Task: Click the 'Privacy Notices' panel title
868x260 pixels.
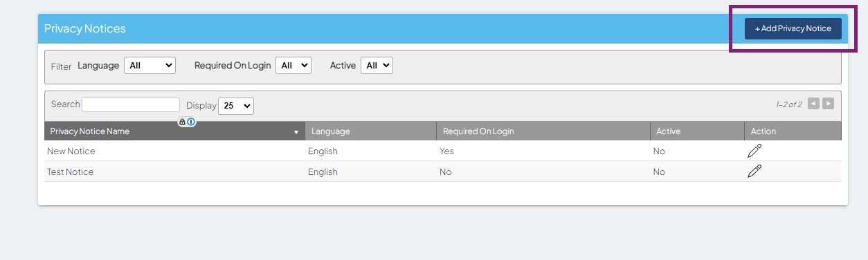Action: click(x=85, y=29)
